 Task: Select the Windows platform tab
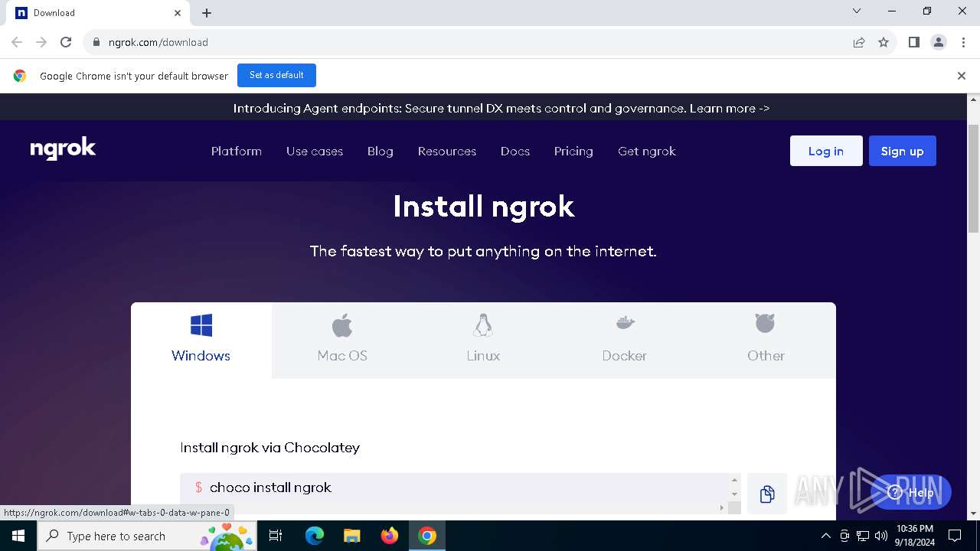point(201,340)
